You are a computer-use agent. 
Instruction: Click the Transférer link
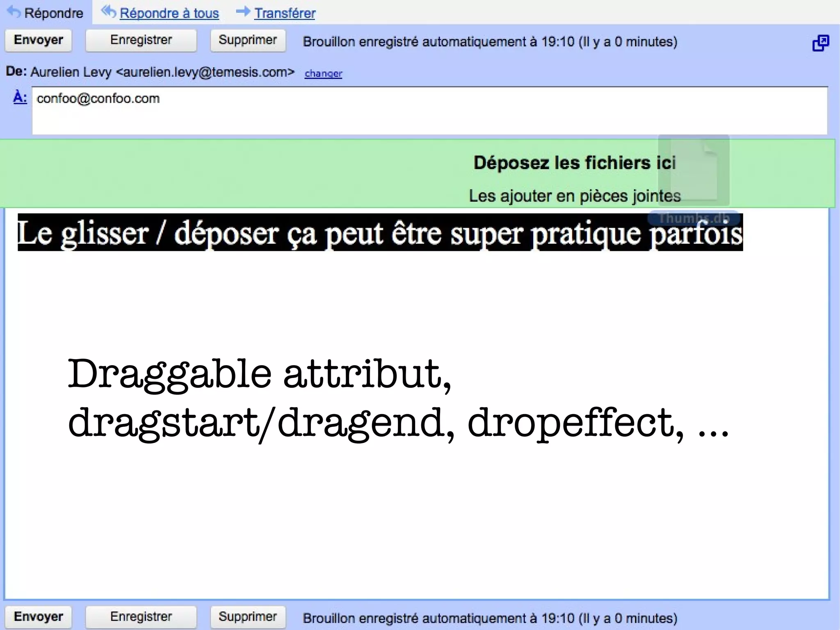point(285,13)
